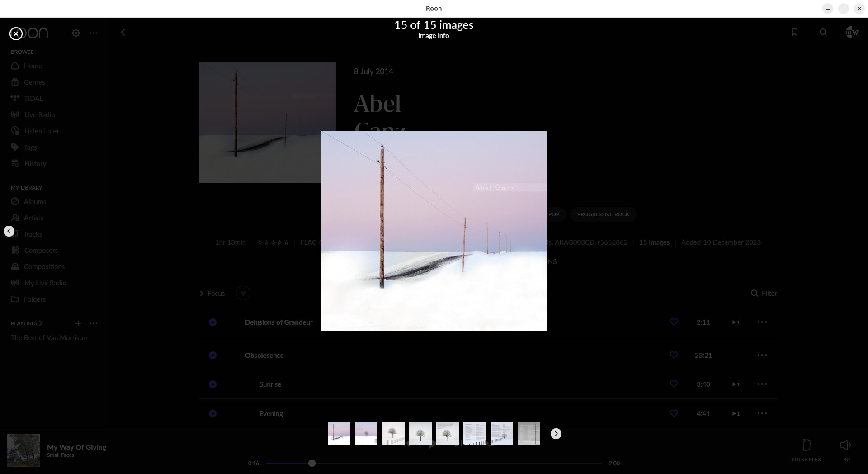Click the volume speaker icon

(x=845, y=446)
